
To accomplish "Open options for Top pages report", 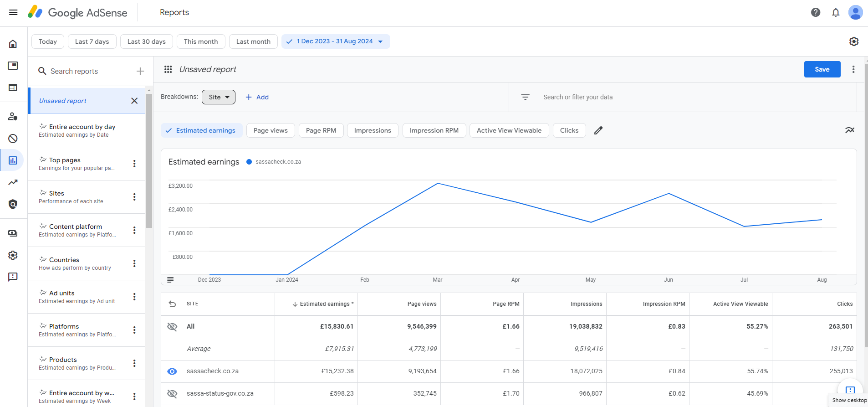I will tap(134, 164).
